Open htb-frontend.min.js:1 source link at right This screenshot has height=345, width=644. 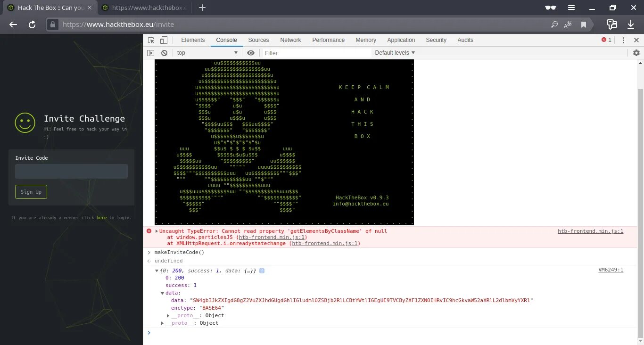click(590, 231)
